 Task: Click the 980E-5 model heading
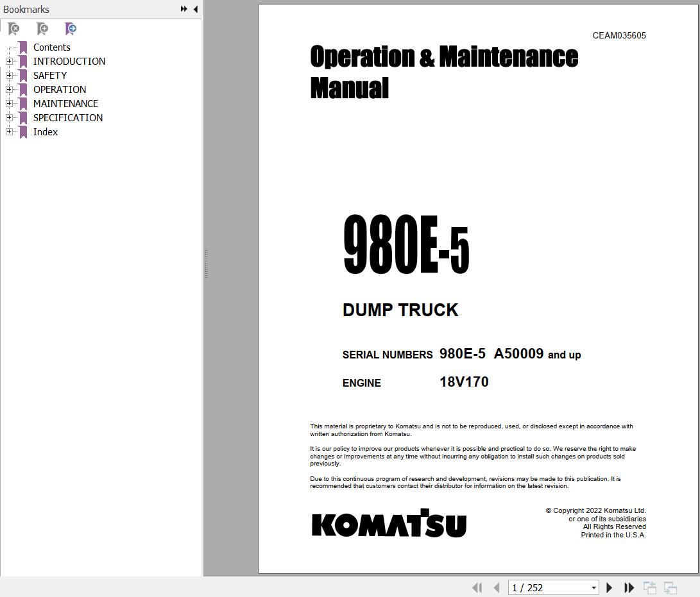[406, 244]
